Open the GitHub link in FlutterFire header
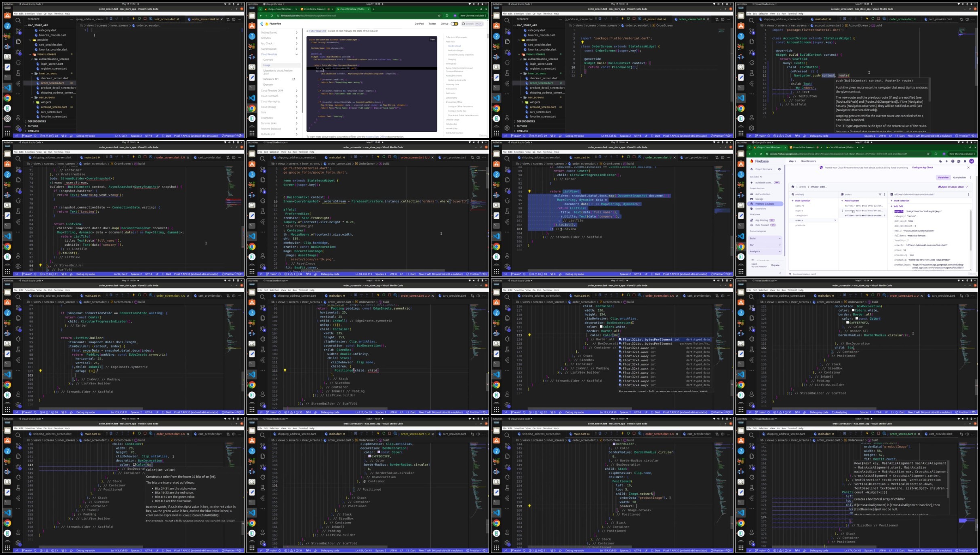The height and width of the screenshot is (555, 980). click(444, 24)
